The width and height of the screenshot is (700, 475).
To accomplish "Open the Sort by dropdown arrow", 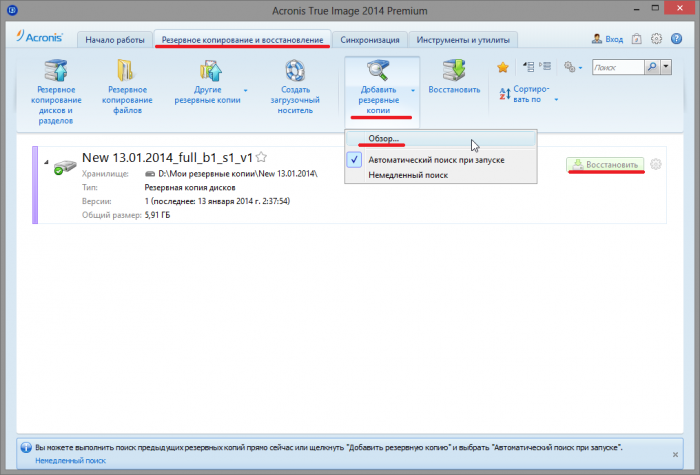I will click(556, 100).
